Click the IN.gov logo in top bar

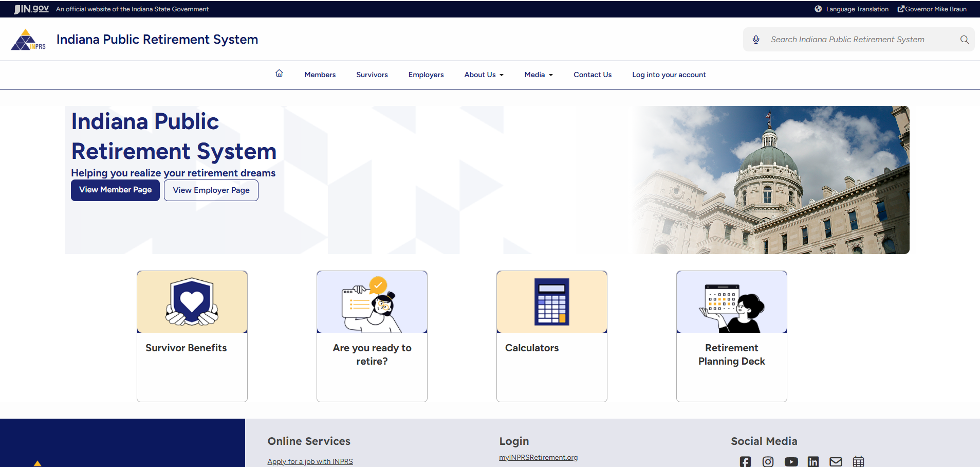coord(31,9)
